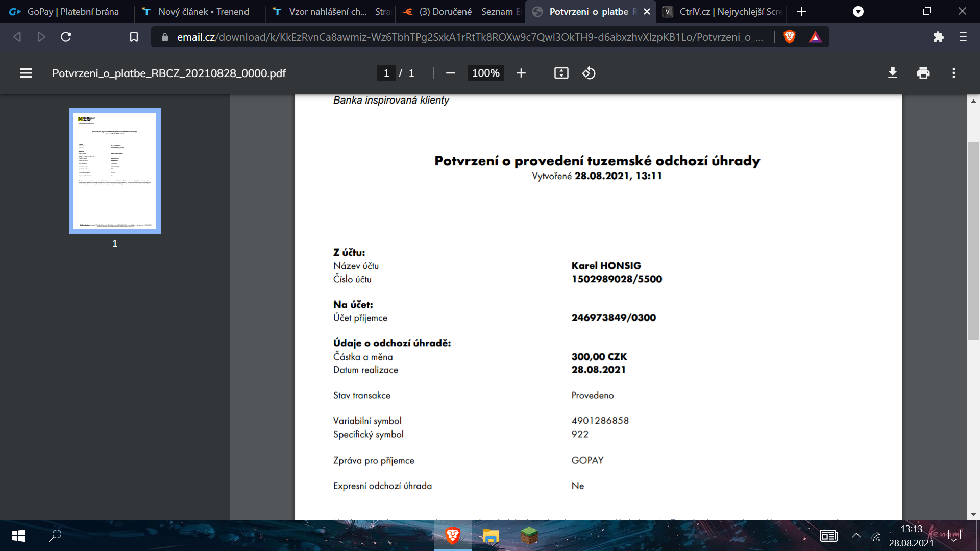Open the extensions puzzle icon
Viewport: 980px width, 551px height.
(x=938, y=37)
